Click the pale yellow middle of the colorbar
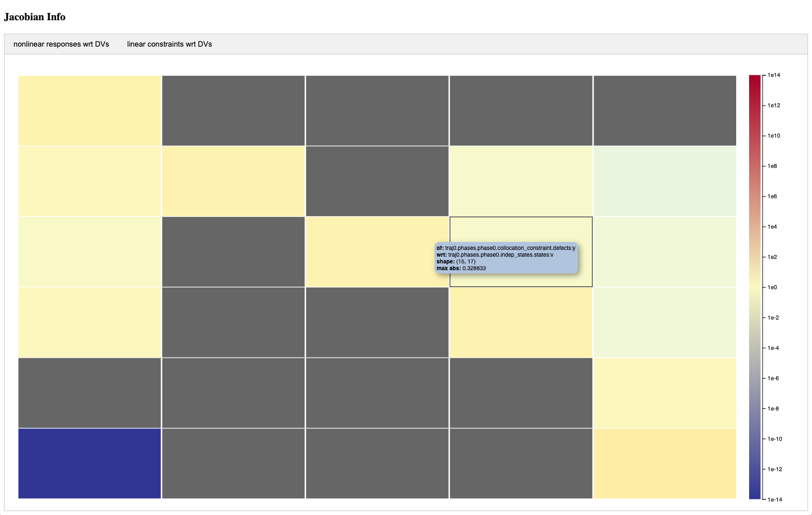Image resolution: width=812 pixels, height=515 pixels. 755,287
